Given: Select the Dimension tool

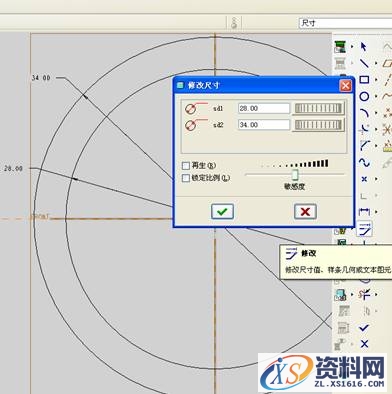Looking at the screenshot, I should click(x=364, y=212).
